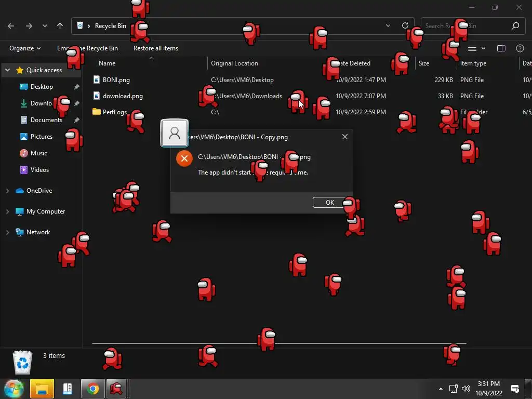The image size is (532, 399).
Task: Open Desktop in the sidebar
Action: (x=42, y=87)
